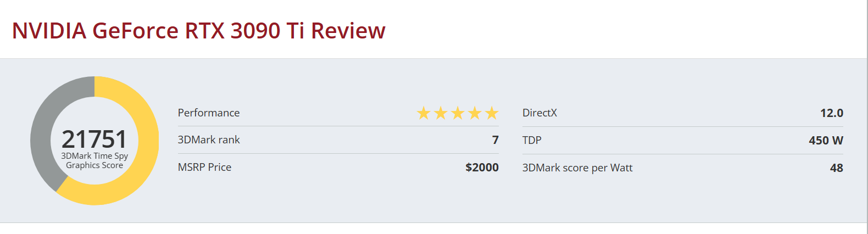868x234 pixels.
Task: Click the fourth performance rating star
Action: [x=475, y=113]
